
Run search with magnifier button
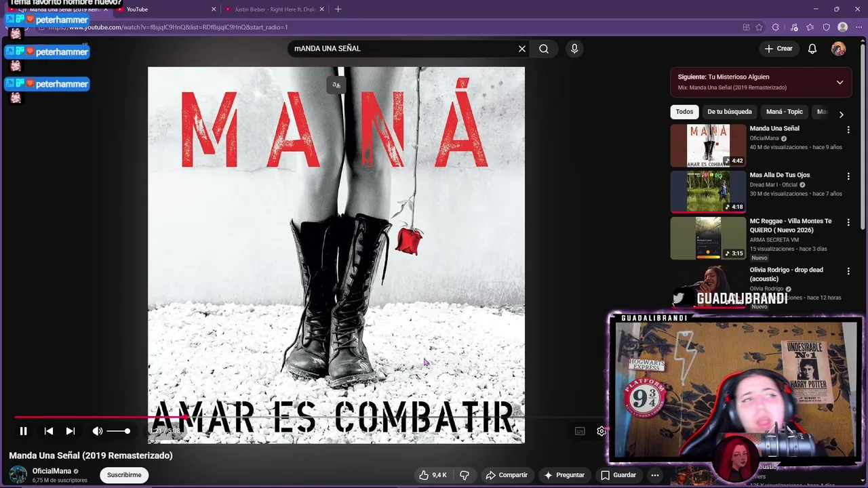click(544, 49)
